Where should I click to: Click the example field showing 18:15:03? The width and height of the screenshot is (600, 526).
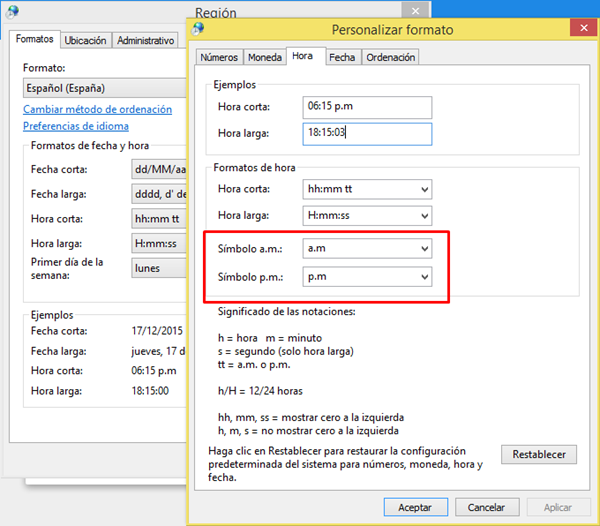pyautogui.click(x=366, y=133)
